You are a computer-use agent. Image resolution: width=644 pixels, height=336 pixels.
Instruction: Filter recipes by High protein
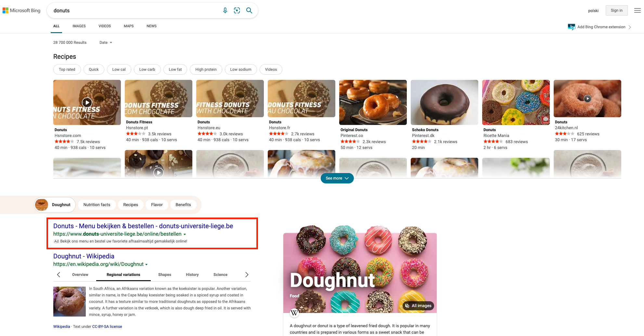(206, 69)
